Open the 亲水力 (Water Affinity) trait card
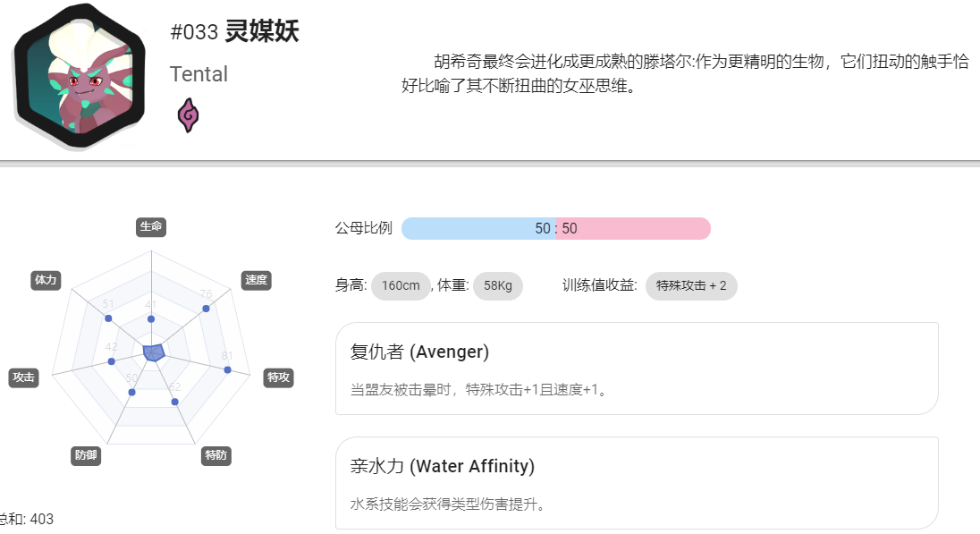This screenshot has width=980, height=534. 637,483
